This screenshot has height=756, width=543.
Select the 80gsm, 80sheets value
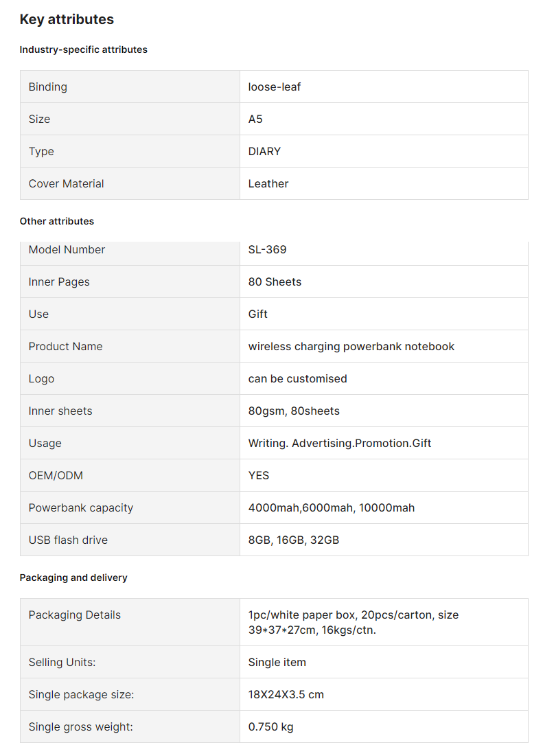coord(294,411)
